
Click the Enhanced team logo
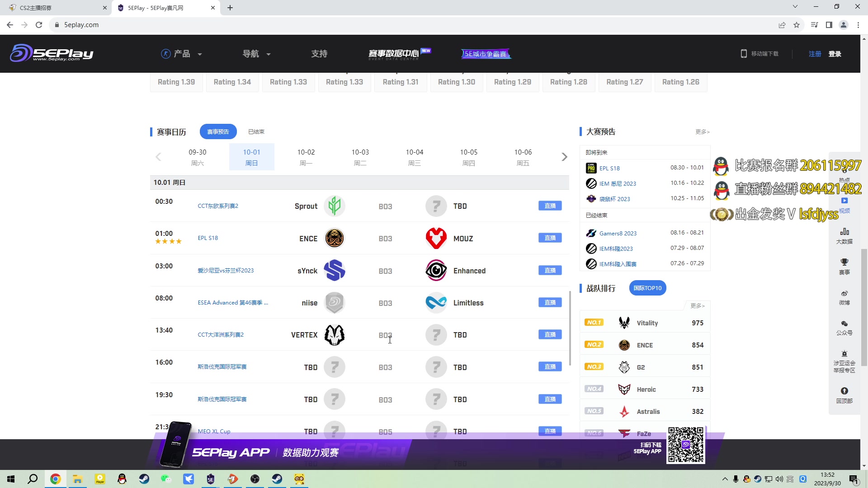click(x=436, y=271)
